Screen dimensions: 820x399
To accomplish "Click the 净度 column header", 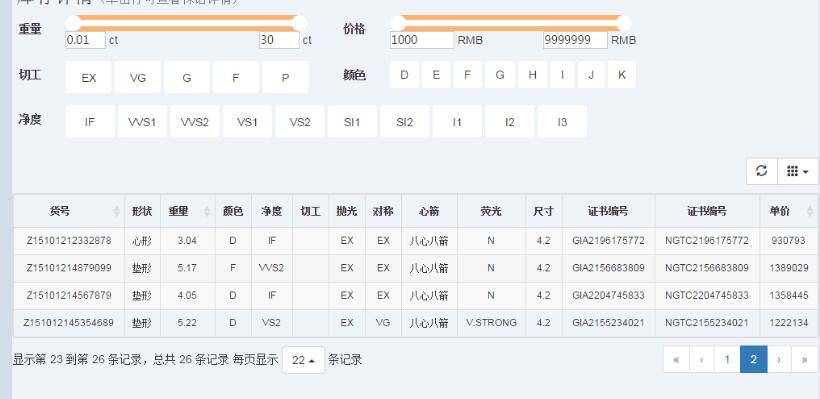I will (x=272, y=211).
